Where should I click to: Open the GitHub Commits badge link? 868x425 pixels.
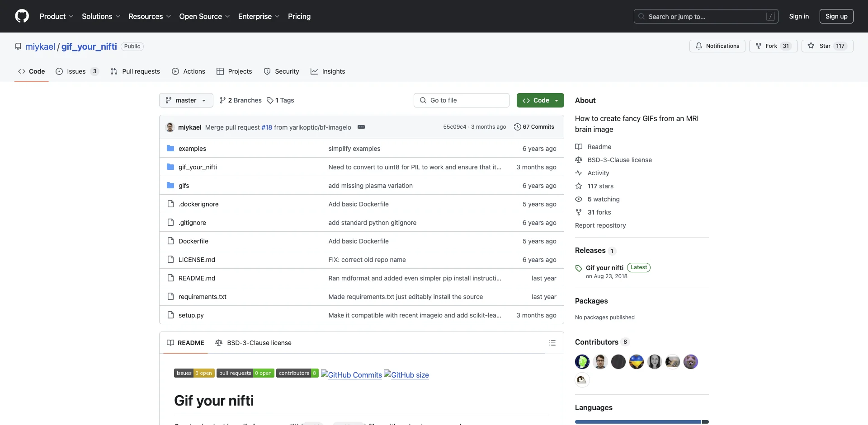tap(351, 374)
